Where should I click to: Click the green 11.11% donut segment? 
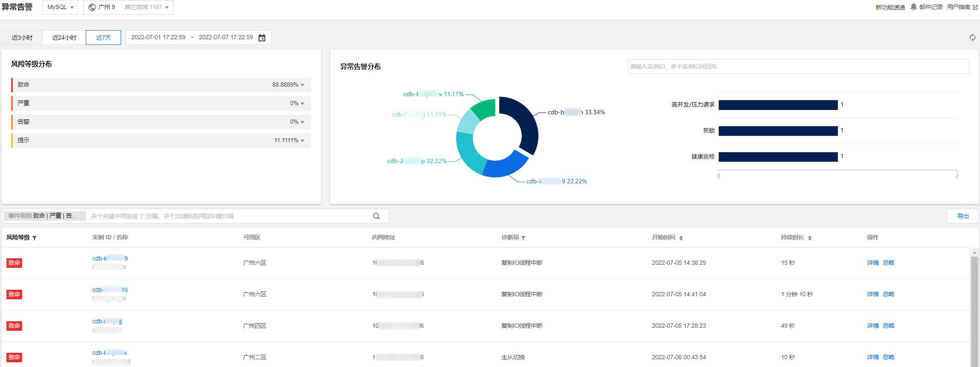coord(485,107)
